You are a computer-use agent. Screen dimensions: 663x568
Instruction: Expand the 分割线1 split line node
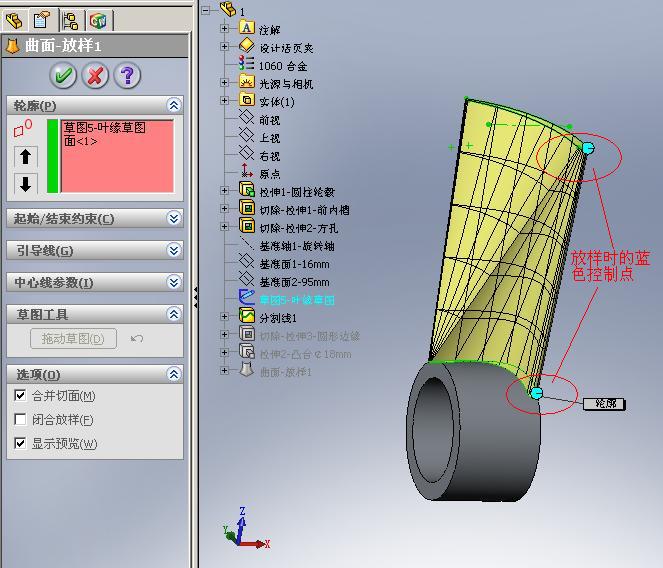[225, 316]
